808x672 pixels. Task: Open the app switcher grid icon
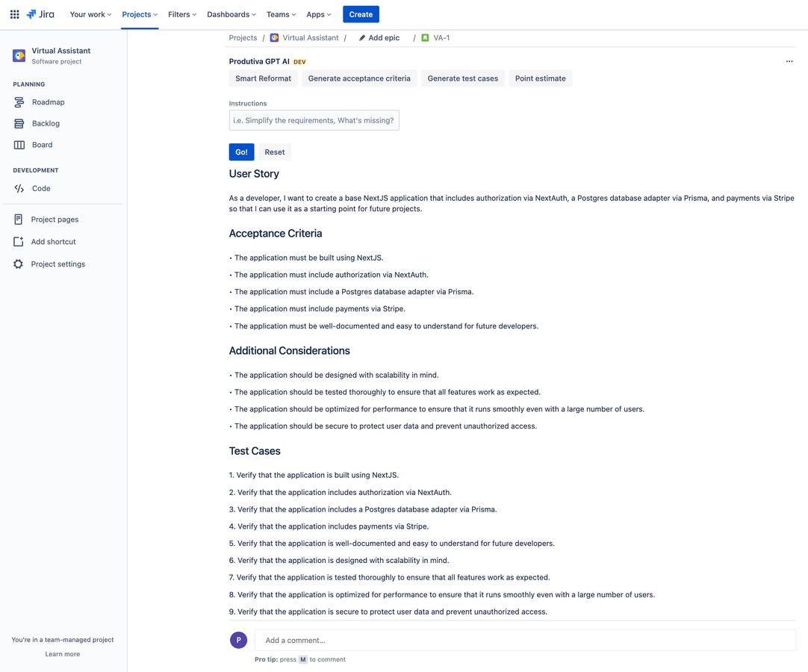pyautogui.click(x=14, y=14)
